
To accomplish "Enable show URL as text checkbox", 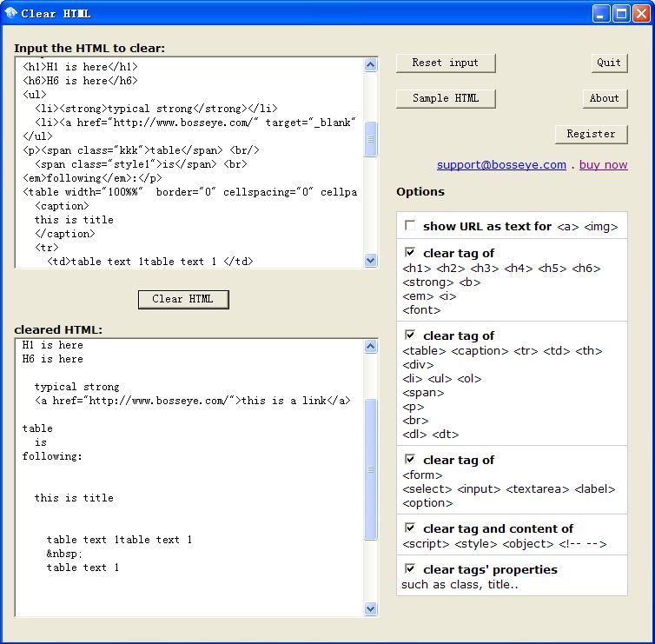I will coord(410,226).
